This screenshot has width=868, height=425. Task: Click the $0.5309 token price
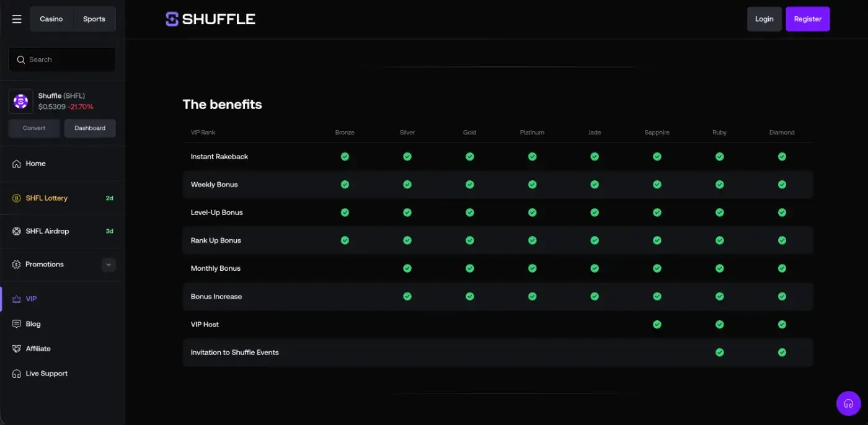(x=52, y=107)
